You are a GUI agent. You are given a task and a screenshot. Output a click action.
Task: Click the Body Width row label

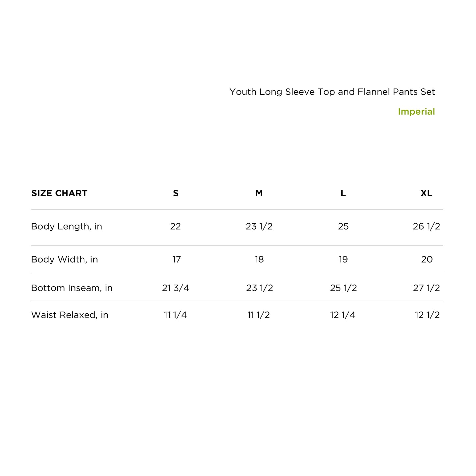[65, 260]
